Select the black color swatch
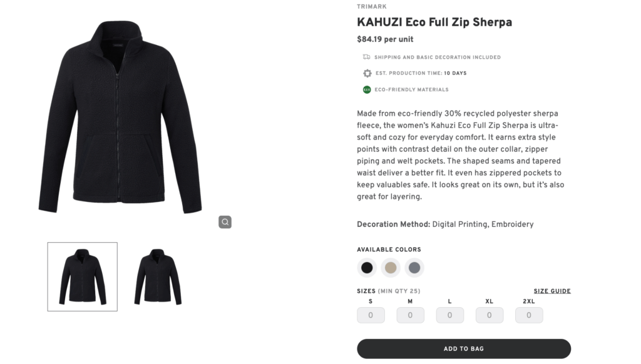Viewport: 641px width, 364px height. tap(366, 267)
